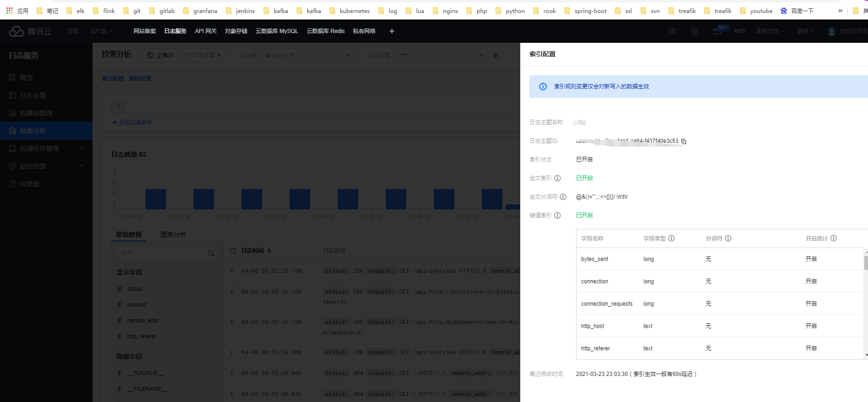Click 总览 in header

pyautogui.click(x=73, y=31)
